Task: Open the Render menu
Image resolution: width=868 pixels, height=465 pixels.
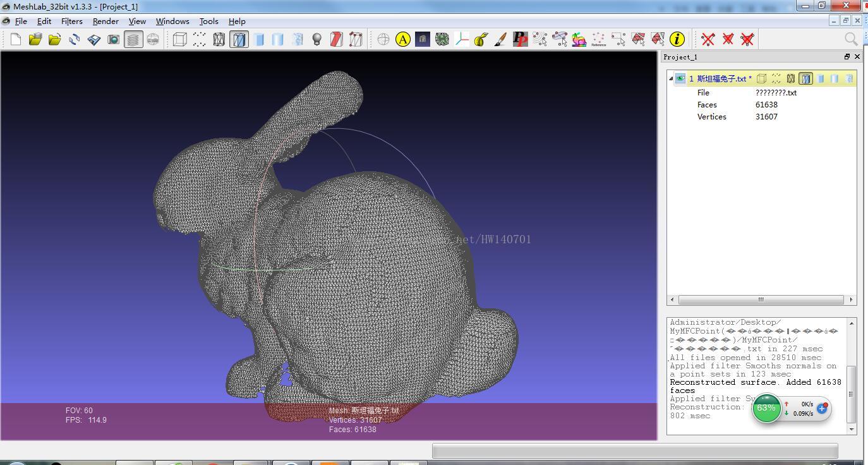Action: [x=105, y=21]
